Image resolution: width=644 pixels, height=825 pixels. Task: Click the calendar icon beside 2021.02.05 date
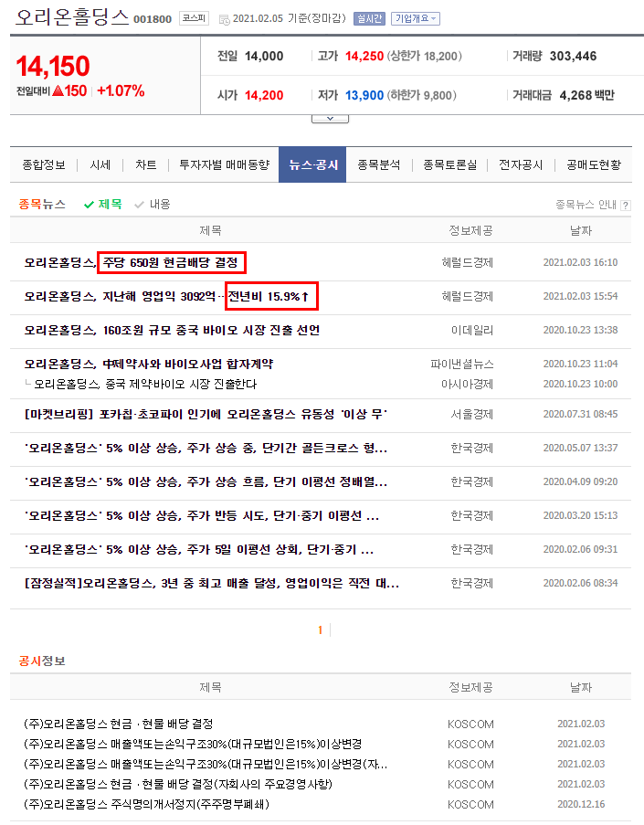point(224,19)
